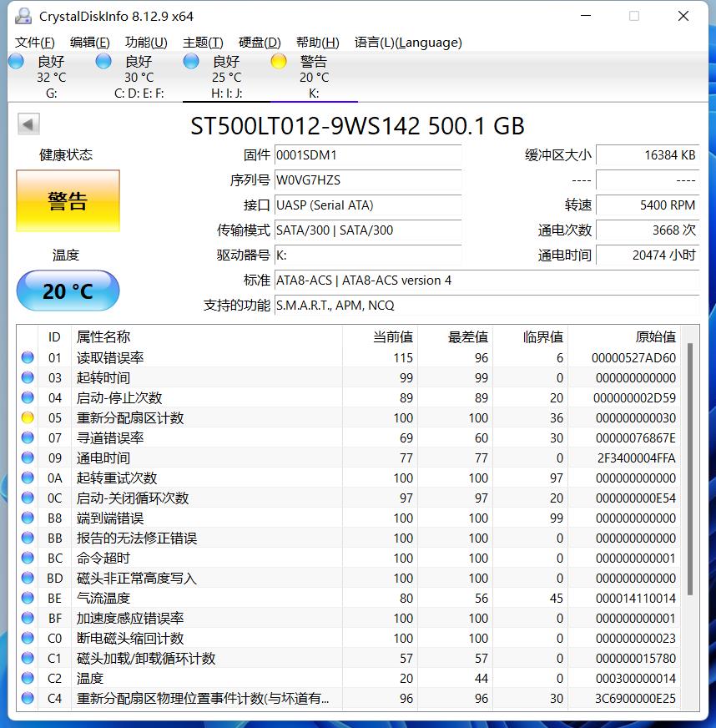Click the blue status dot for attribute 04
Image resolution: width=716 pixels, height=728 pixels.
tap(28, 397)
